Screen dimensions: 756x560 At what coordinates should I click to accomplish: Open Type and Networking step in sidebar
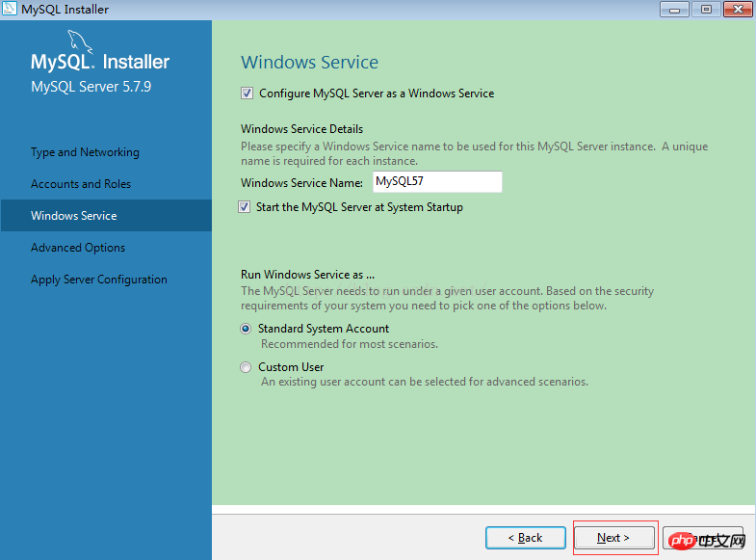coord(85,152)
